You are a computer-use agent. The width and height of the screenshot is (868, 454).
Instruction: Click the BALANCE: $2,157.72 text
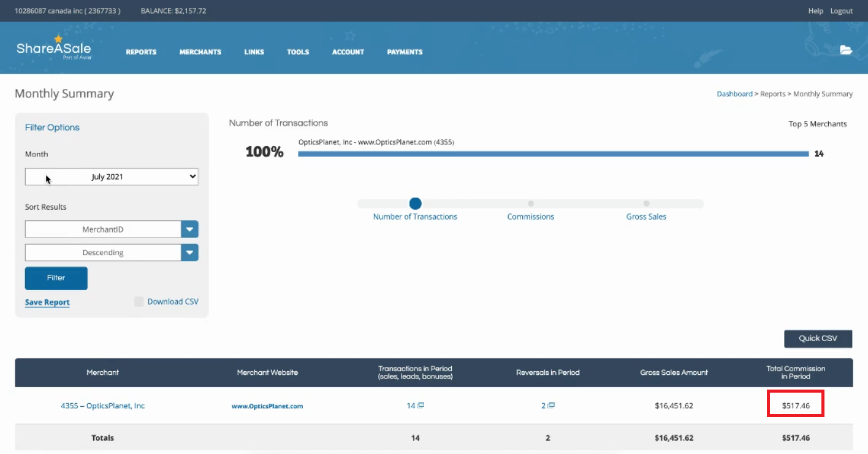pos(173,11)
